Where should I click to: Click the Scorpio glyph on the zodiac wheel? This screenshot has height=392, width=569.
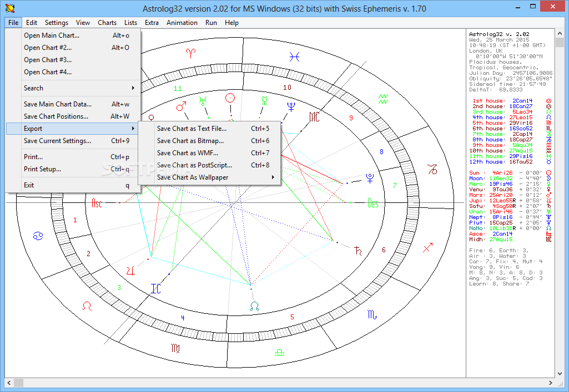(372, 314)
